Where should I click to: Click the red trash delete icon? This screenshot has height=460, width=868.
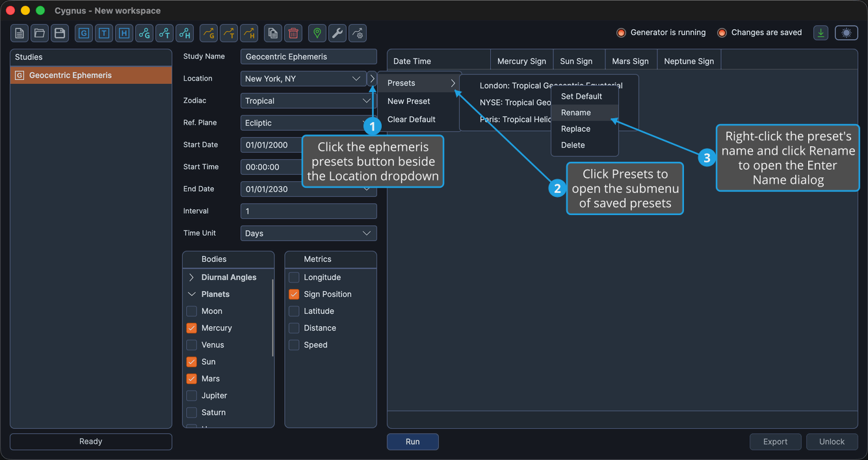pos(293,33)
